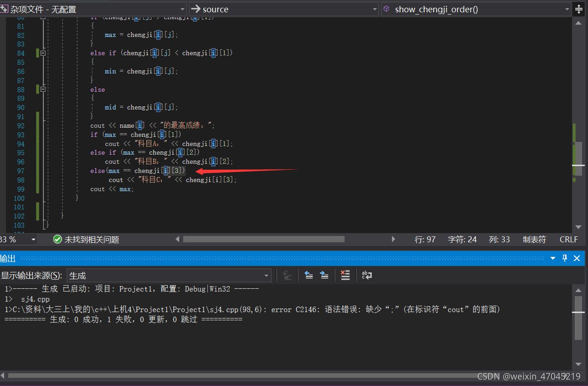Click the Output panel scrollbar up arrow
This screenshot has width=588, height=386.
click(x=578, y=290)
